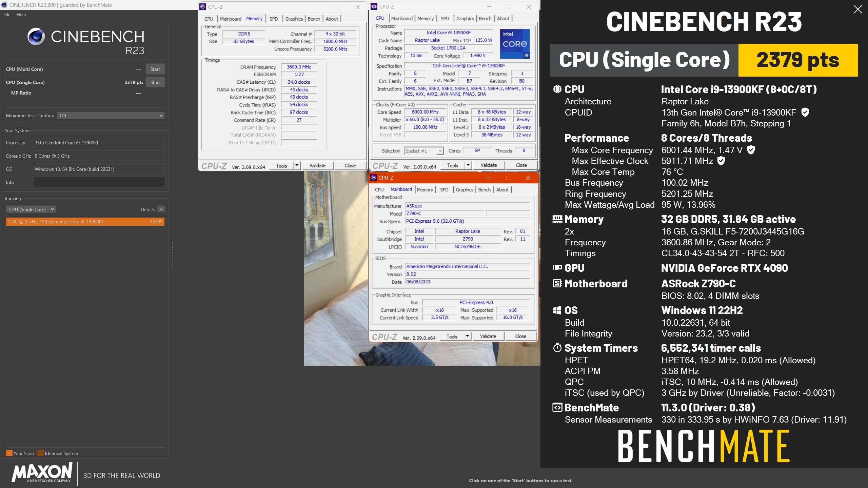This screenshot has width=868, height=488.
Task: Click the CPU-Z Memory window title icon
Action: 203,7
